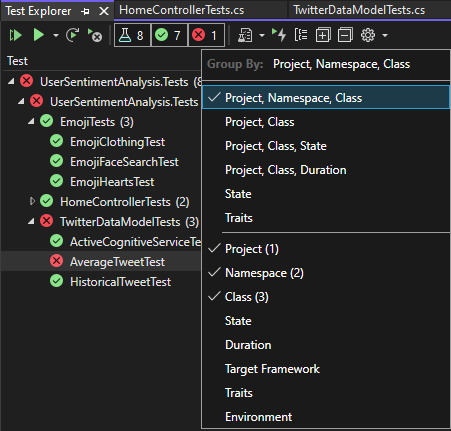Click the Test column header
451x431 pixels.
18,61
